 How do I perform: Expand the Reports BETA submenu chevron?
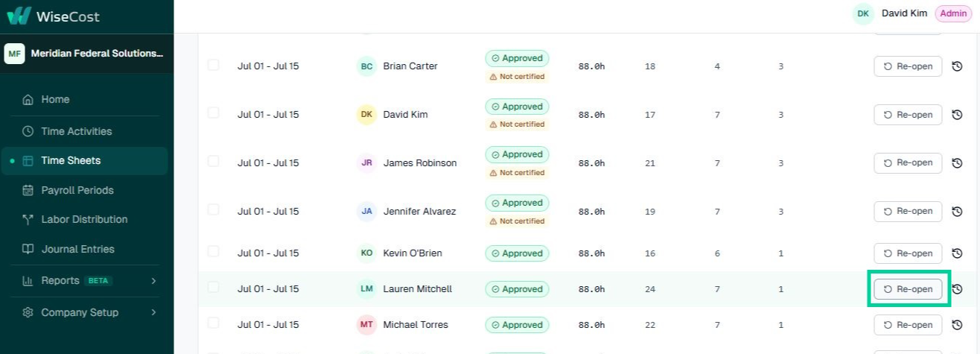[x=153, y=281]
